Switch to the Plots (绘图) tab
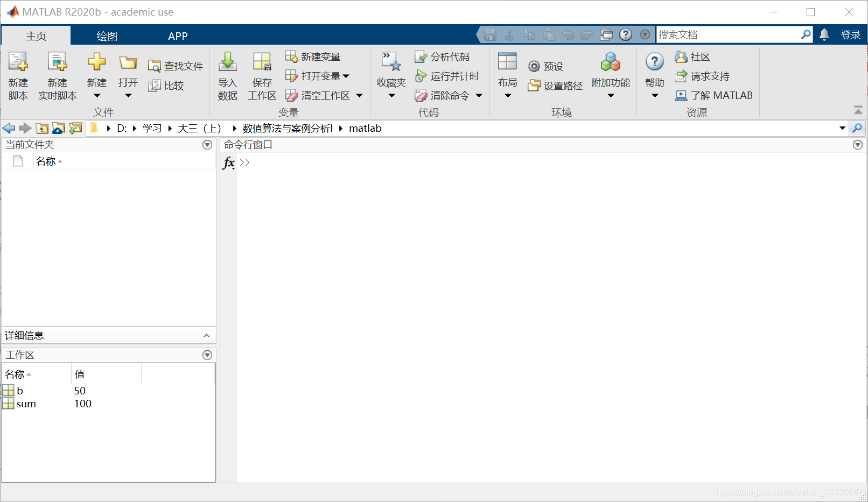 [107, 36]
